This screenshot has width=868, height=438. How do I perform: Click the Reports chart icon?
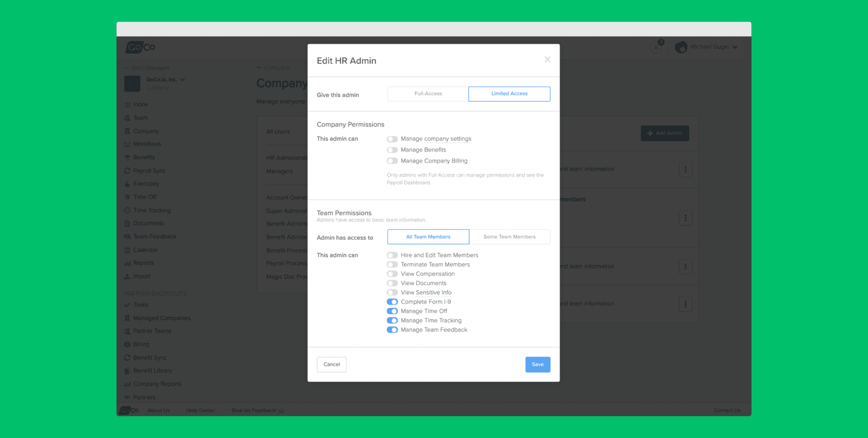127,263
